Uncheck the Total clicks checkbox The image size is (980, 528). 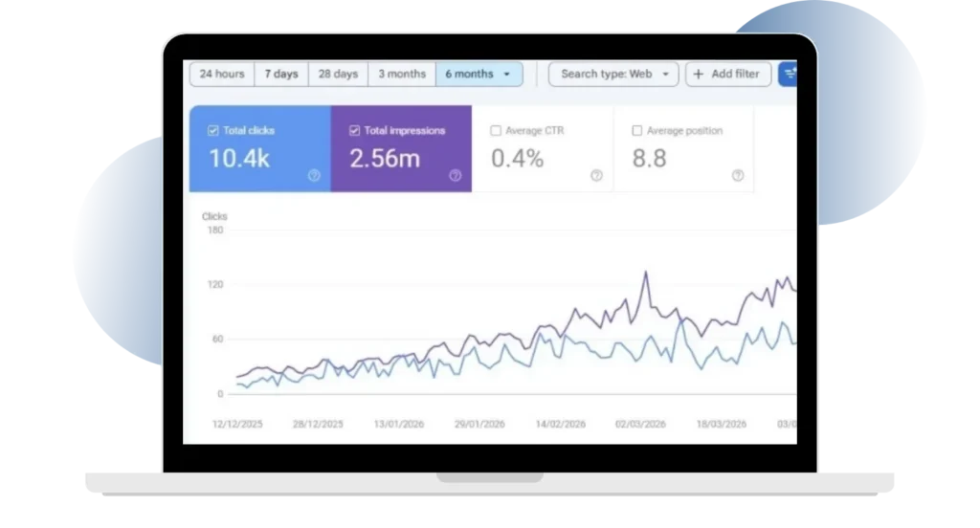213,131
